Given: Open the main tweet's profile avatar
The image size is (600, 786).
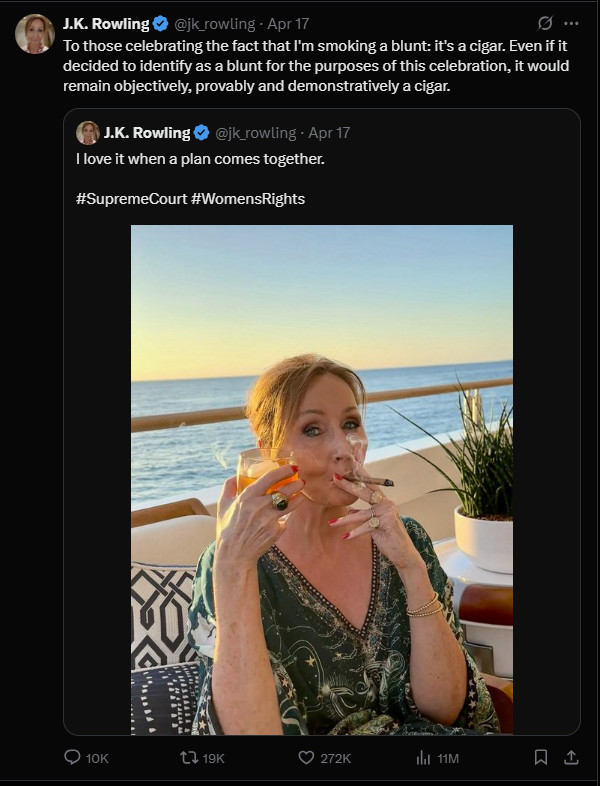Looking at the screenshot, I should [x=35, y=34].
